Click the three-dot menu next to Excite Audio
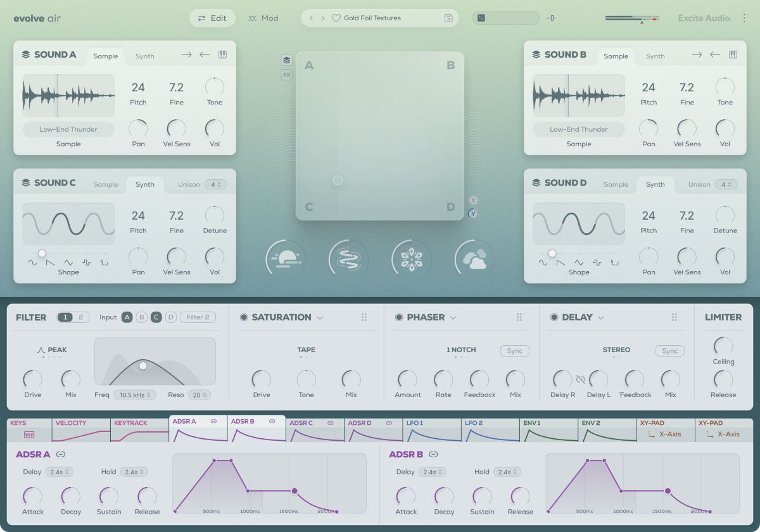The image size is (760, 532). tap(745, 18)
